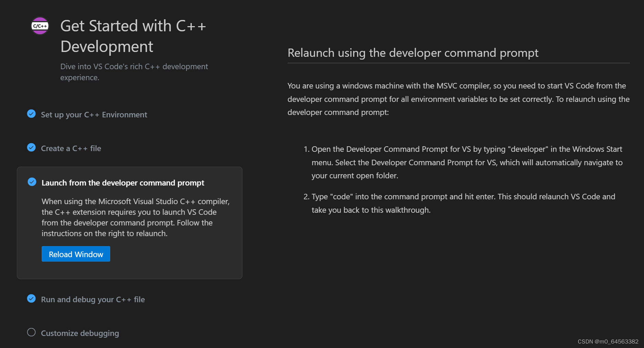
Task: Click the checkmark icon beside "Set up your C++ Environment"
Action: pyautogui.click(x=31, y=114)
